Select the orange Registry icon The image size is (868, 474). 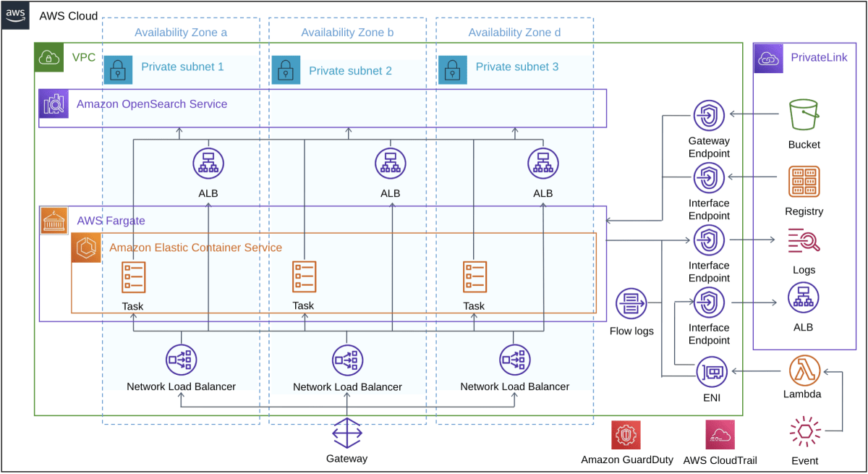coord(804,182)
